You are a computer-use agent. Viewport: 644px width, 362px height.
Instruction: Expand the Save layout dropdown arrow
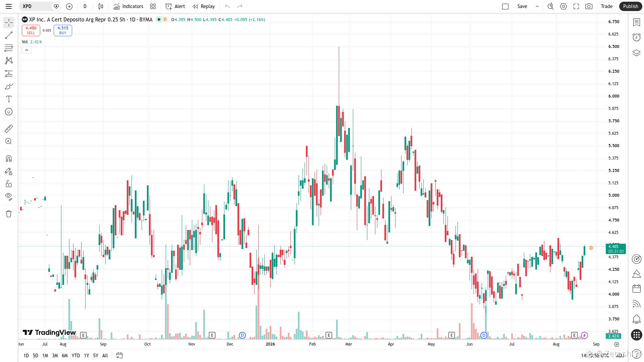tap(537, 6)
